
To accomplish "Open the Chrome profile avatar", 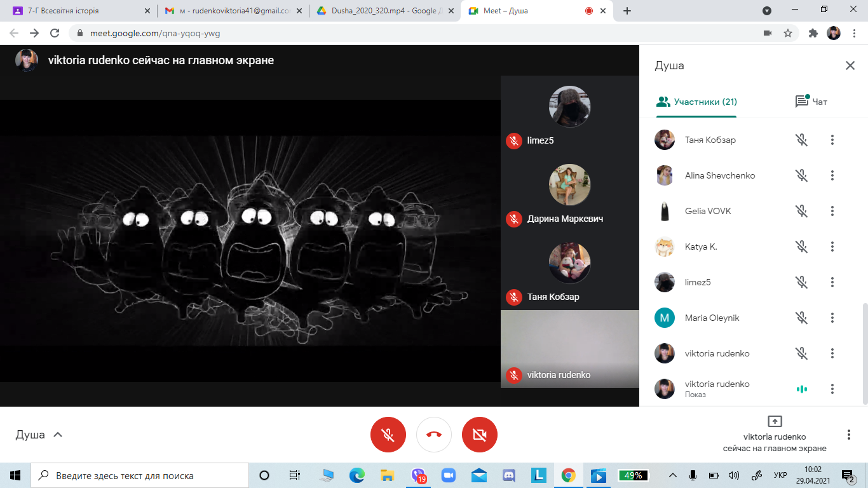I will pos(834,33).
